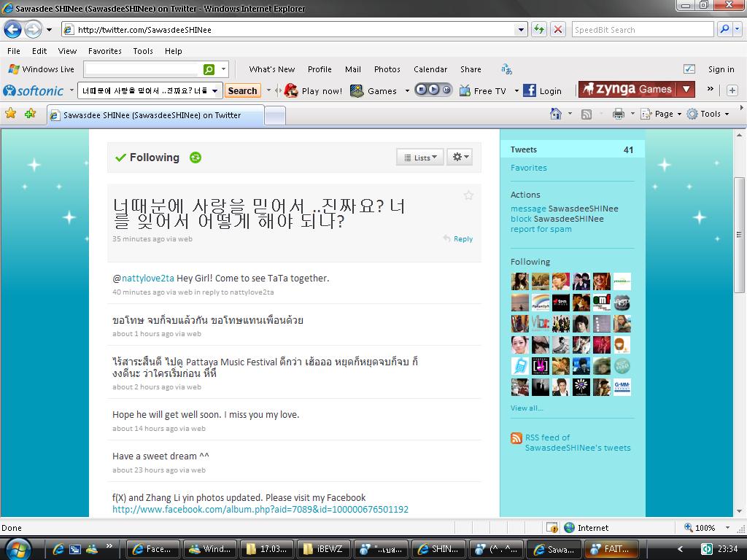Open a new blank browser tab
The width and height of the screenshot is (747, 560).
[x=275, y=116]
